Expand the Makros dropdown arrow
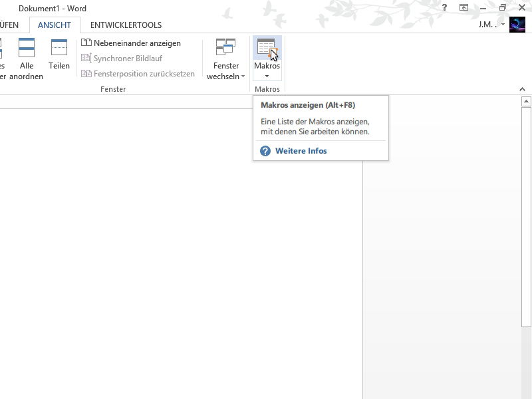Screen dimensions: 532x399 tap(267, 76)
